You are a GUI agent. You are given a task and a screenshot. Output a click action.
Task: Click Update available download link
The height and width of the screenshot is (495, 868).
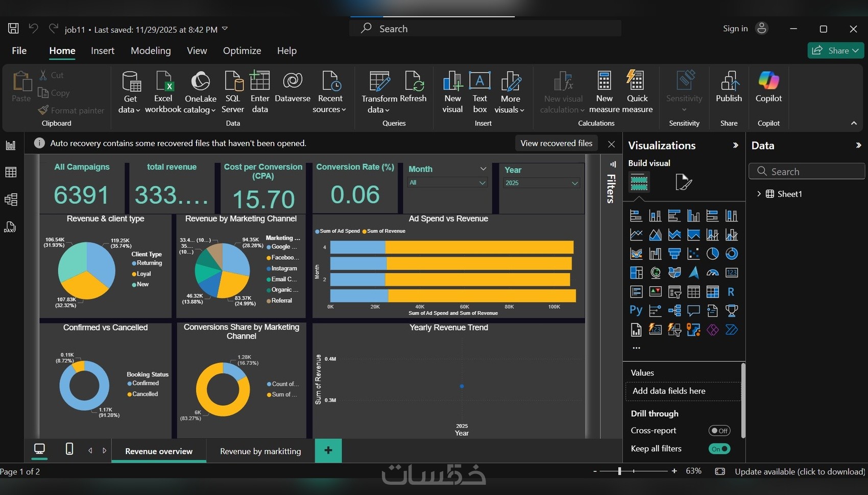click(x=800, y=472)
